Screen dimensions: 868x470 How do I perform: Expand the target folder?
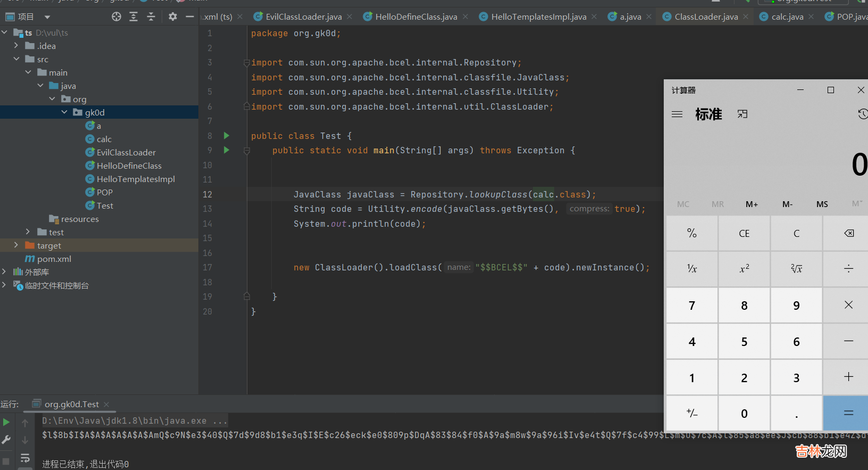point(16,245)
